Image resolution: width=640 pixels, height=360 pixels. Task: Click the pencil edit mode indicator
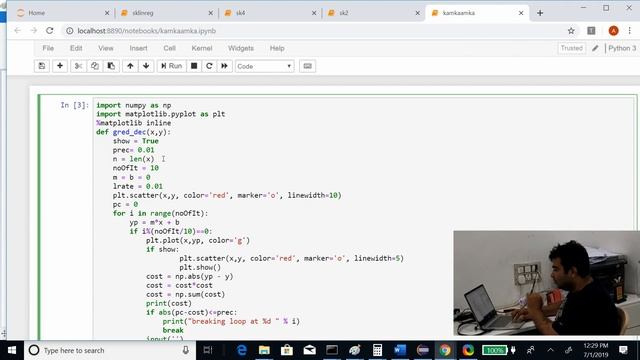596,48
